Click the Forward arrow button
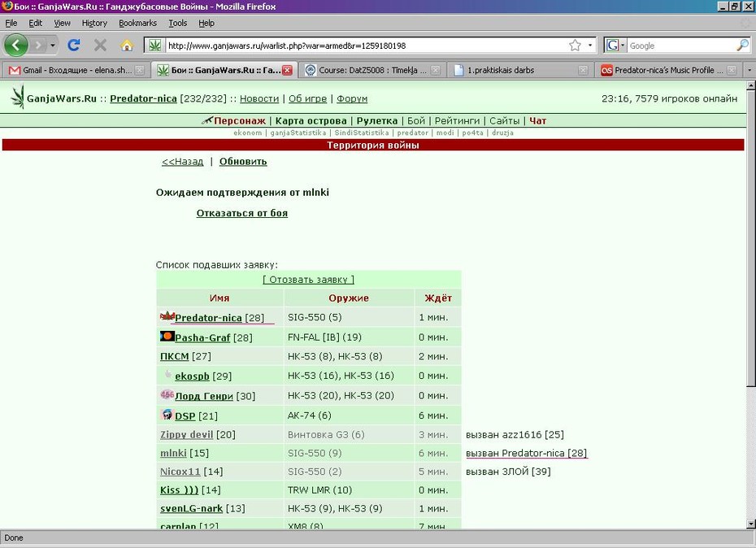The width and height of the screenshot is (756, 548). [38, 46]
